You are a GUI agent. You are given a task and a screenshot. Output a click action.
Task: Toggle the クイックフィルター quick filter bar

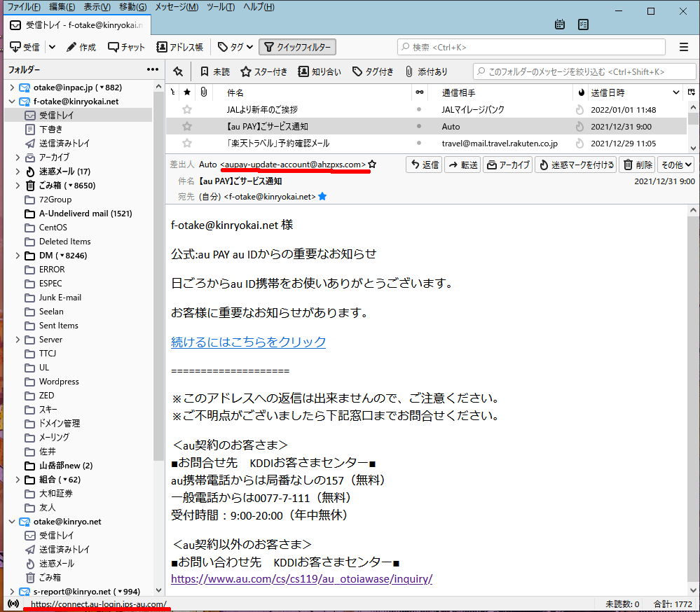(297, 47)
